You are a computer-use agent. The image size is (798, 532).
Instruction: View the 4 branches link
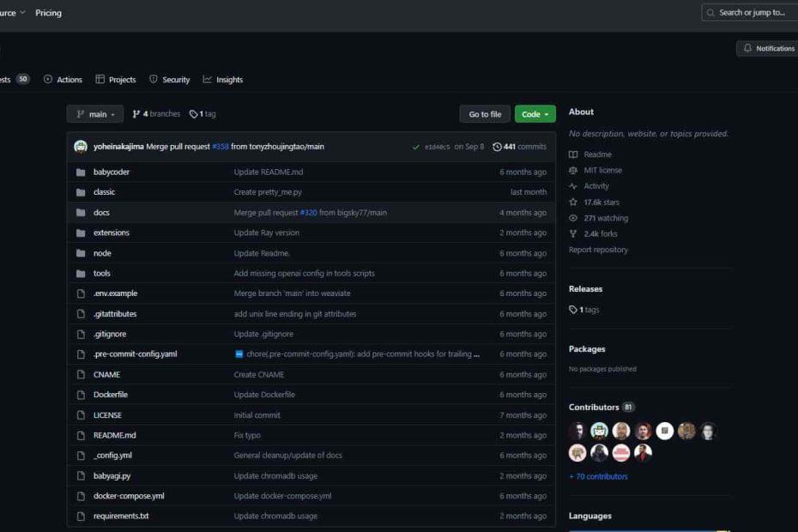pyautogui.click(x=156, y=114)
